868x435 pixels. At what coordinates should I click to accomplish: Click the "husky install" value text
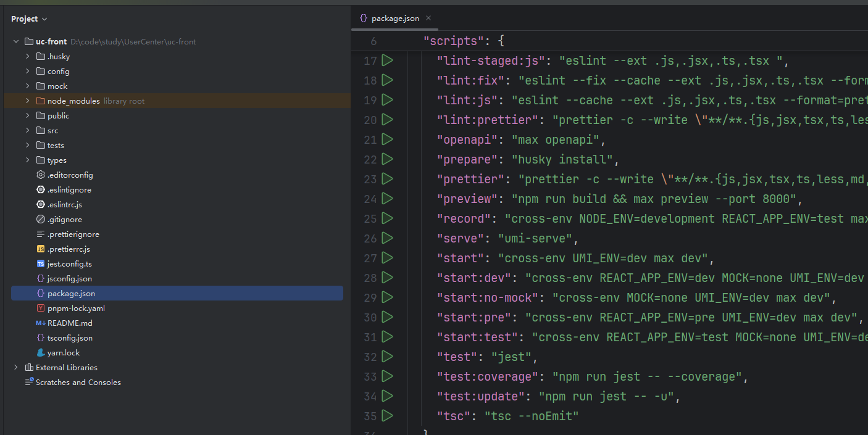tap(562, 159)
